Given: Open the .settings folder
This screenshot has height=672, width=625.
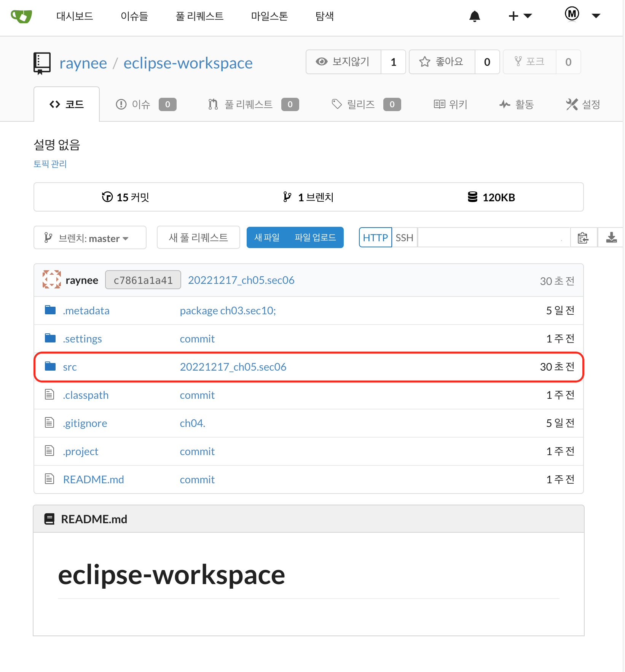Looking at the screenshot, I should coord(82,339).
